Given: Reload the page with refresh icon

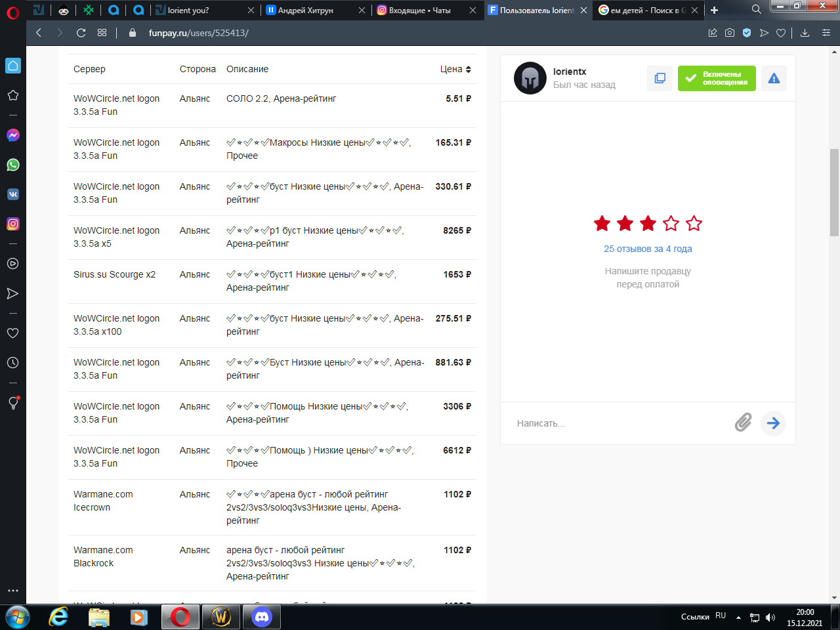Looking at the screenshot, I should point(81,33).
